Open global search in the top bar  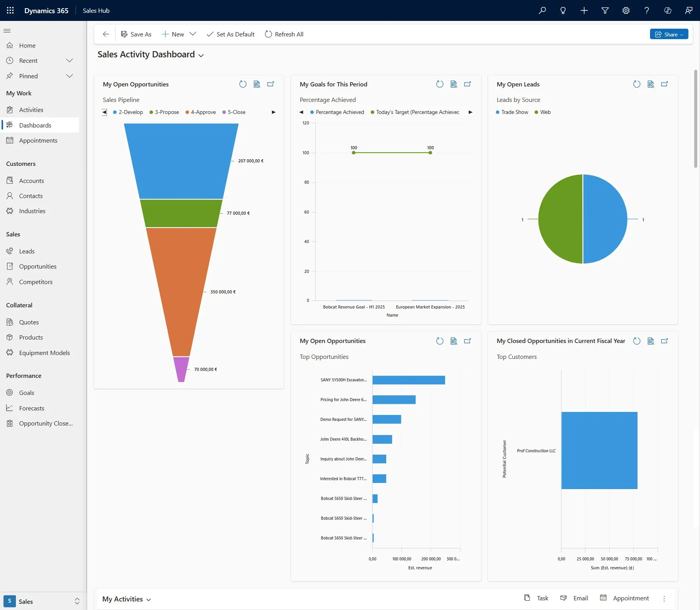542,10
